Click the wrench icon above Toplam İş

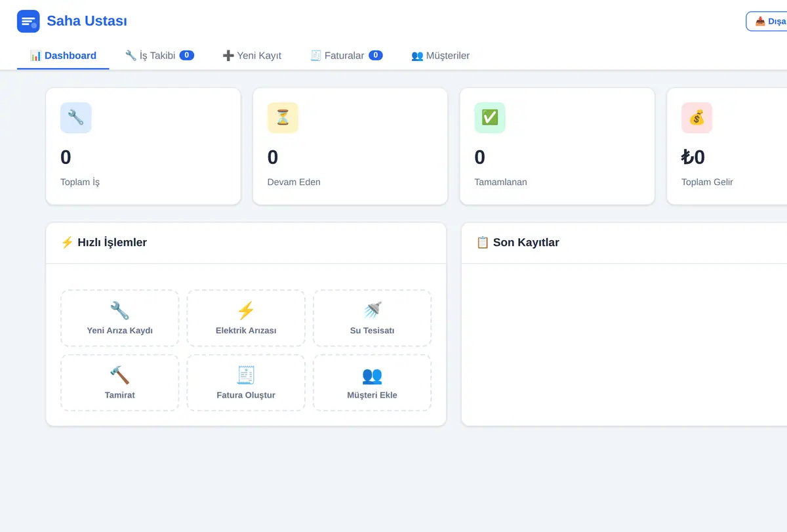pos(75,117)
